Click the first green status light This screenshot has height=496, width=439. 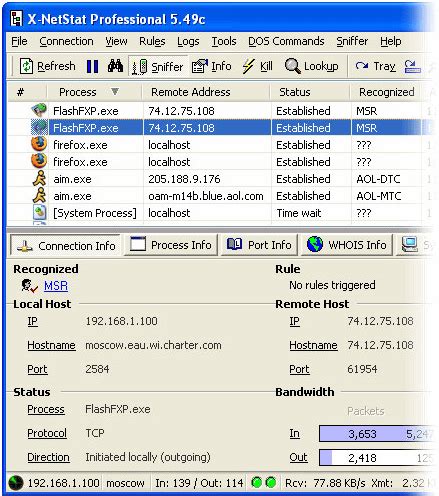click(x=257, y=482)
